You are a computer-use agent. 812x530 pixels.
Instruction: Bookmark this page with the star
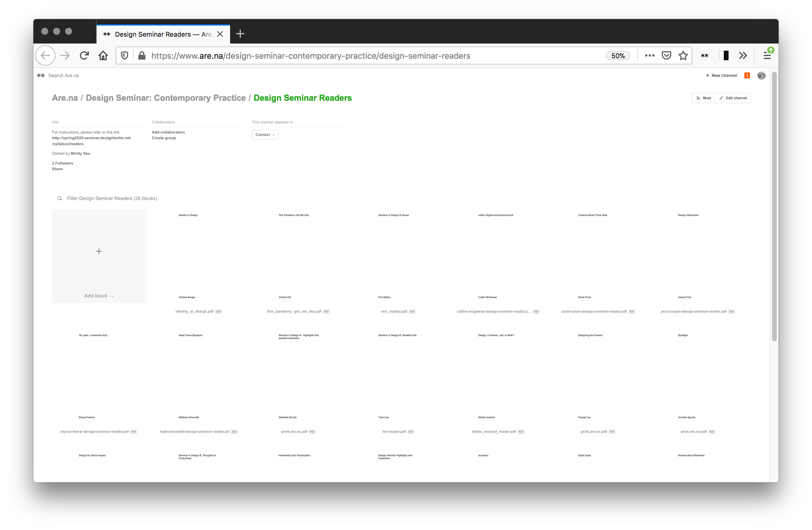click(x=683, y=56)
